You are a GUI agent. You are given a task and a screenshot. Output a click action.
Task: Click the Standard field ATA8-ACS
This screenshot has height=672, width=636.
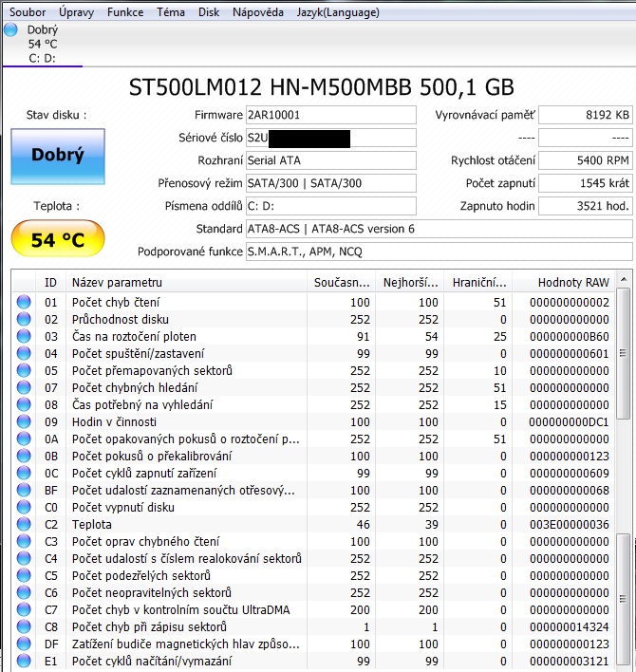440,229
